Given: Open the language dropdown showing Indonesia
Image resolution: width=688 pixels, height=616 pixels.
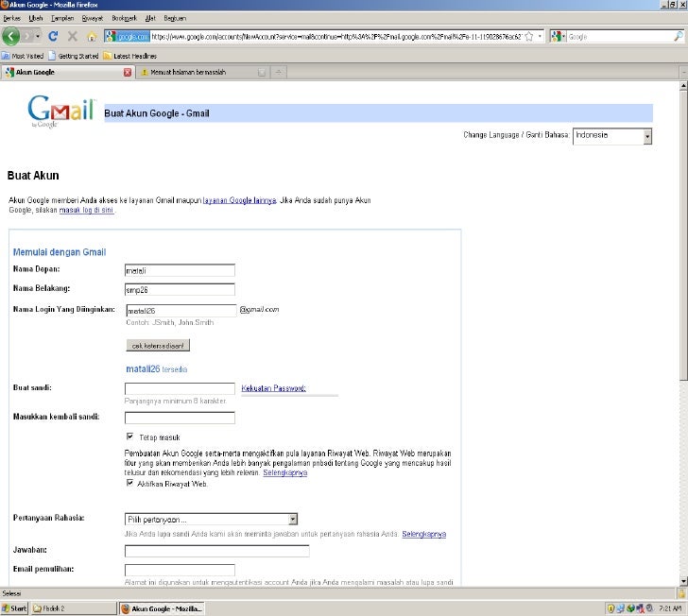Looking at the screenshot, I should (x=612, y=136).
